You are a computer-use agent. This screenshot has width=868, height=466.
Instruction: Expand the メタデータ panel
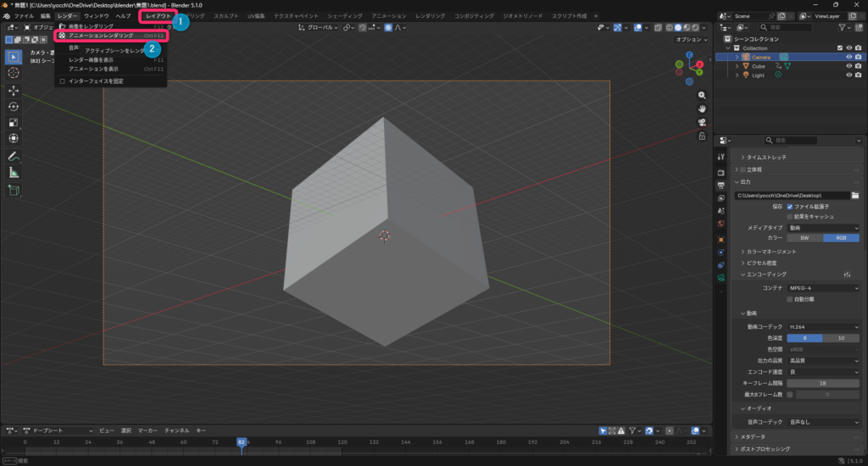point(754,436)
